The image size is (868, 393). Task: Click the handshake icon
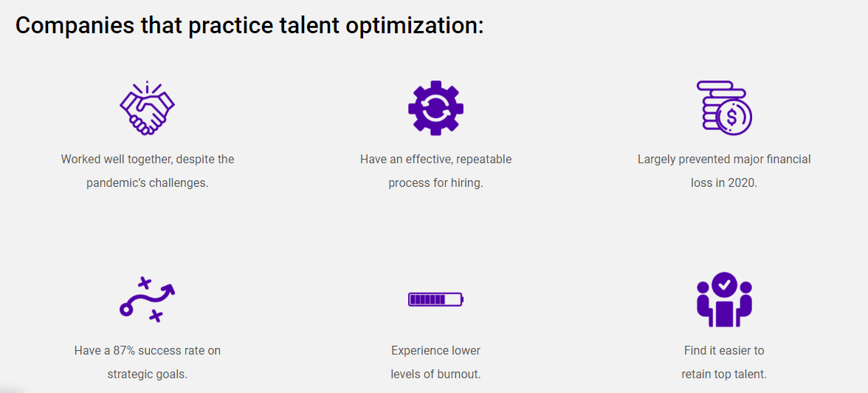148,108
